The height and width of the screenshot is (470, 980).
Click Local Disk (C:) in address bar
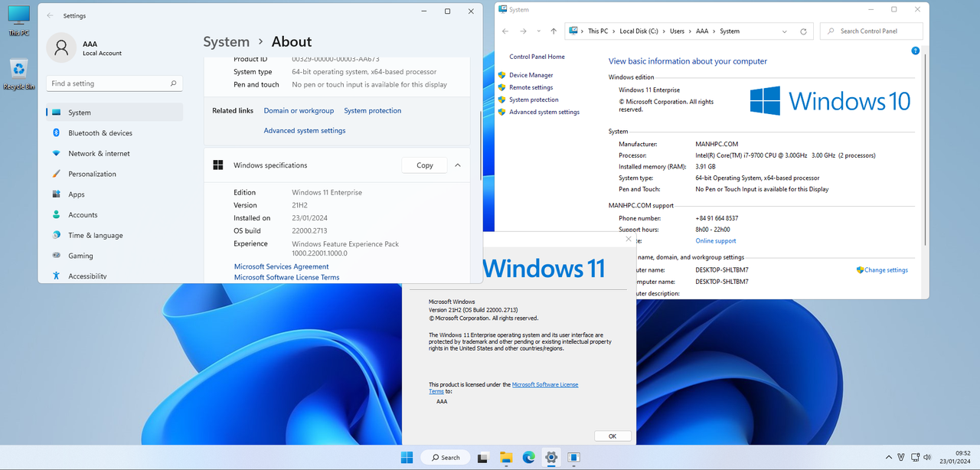[x=639, y=31]
